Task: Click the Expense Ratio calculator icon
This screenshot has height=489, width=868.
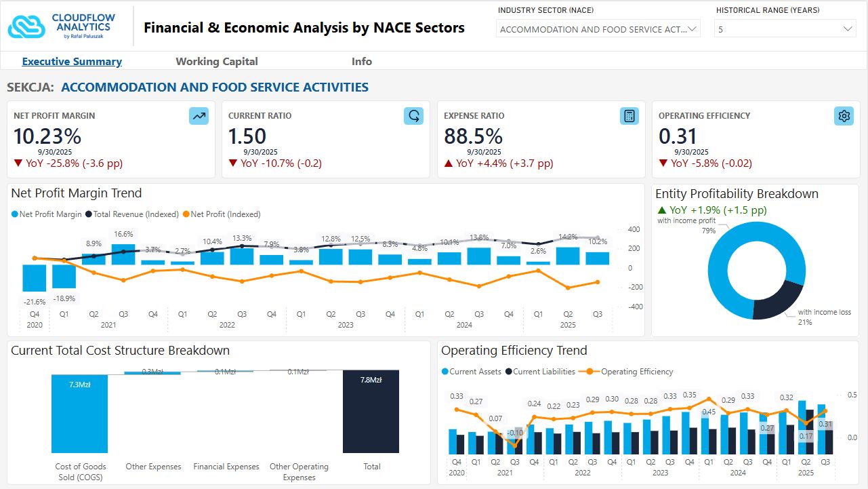Action: click(x=629, y=116)
